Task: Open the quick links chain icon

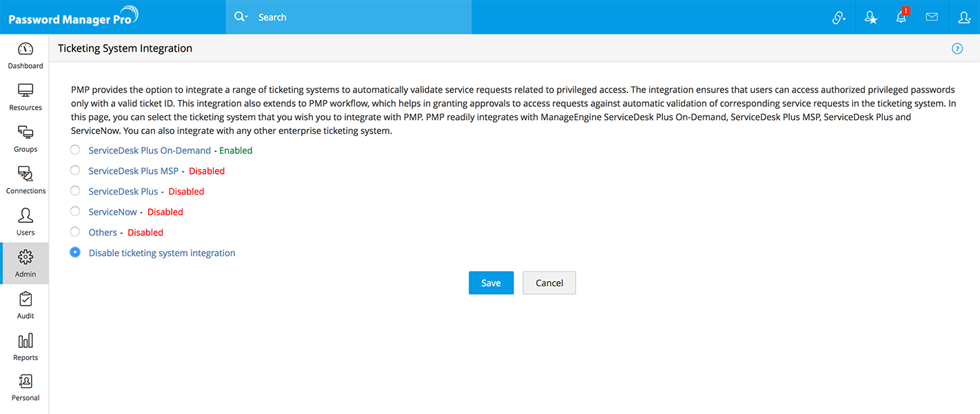Action: [839, 17]
